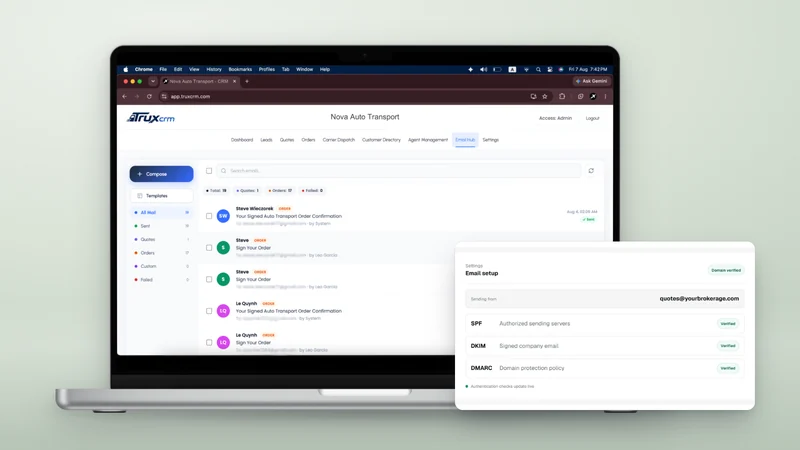Click the SW avatar for Steve Wieczorek
800x450 pixels.
coord(223,216)
